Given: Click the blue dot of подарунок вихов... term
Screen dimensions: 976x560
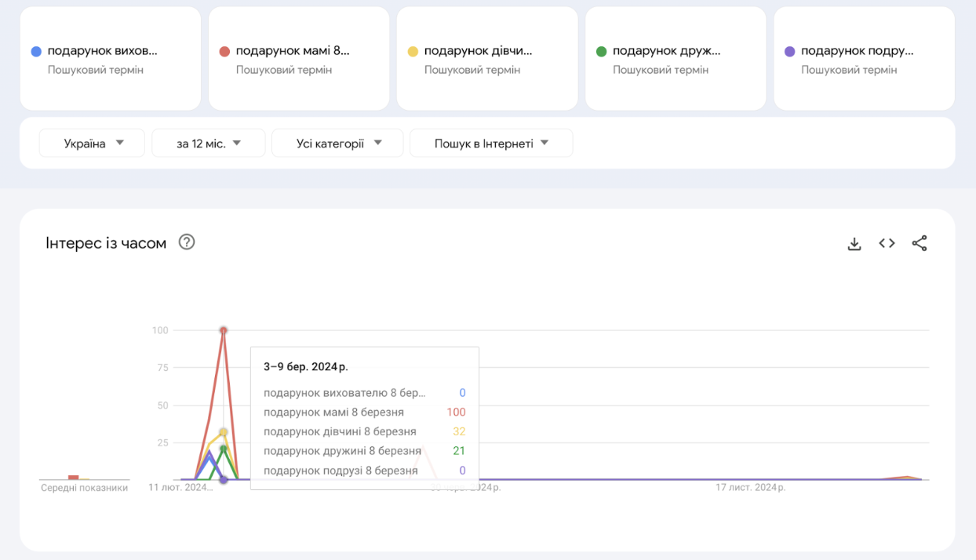Looking at the screenshot, I should (x=36, y=52).
